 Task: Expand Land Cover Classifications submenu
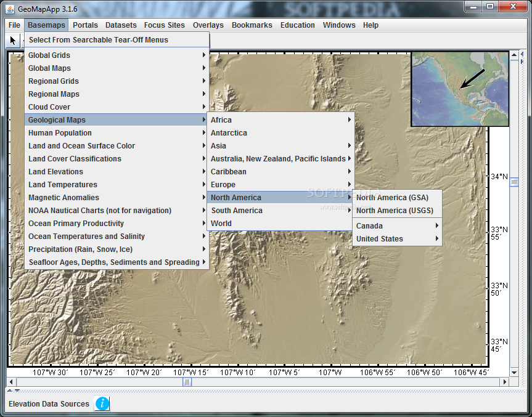[x=117, y=159]
